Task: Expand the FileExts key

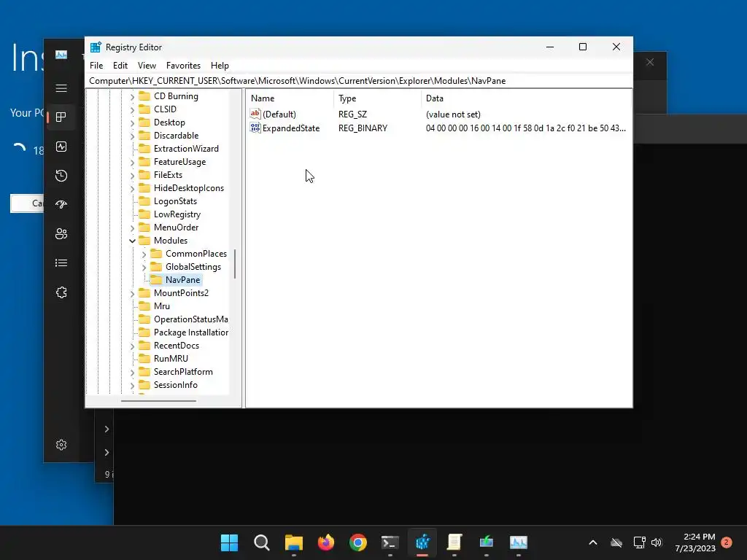Action: click(133, 175)
